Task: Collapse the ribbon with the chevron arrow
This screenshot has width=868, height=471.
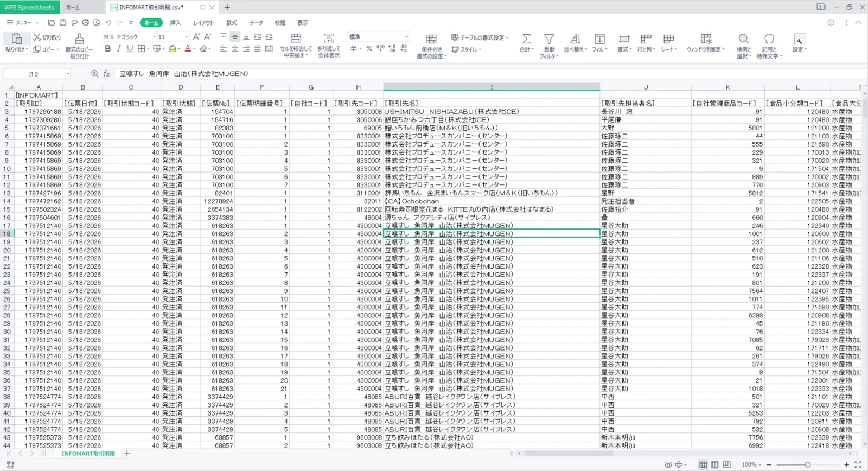Action: click(858, 23)
